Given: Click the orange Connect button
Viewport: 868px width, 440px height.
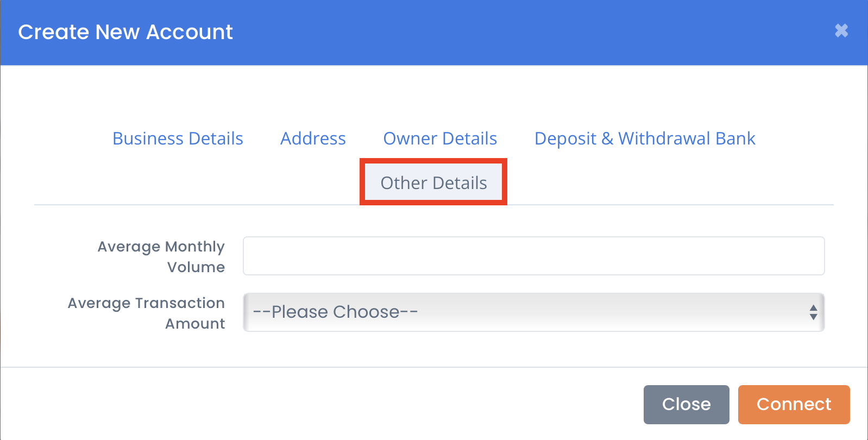Looking at the screenshot, I should point(794,405).
